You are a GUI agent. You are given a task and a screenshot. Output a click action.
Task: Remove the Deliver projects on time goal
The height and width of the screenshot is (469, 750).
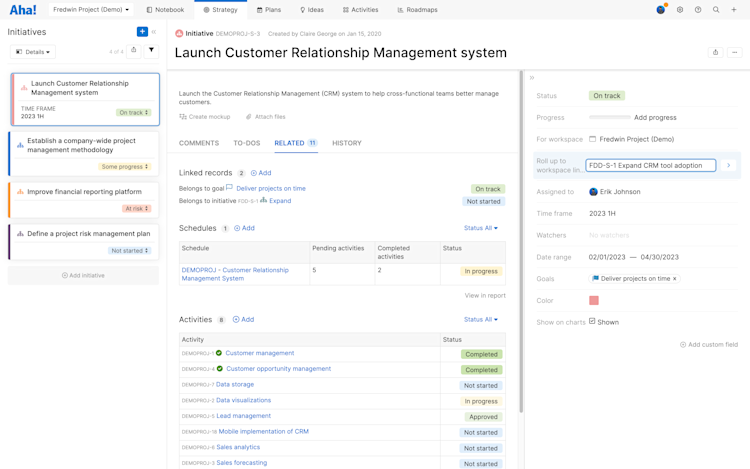(x=675, y=279)
